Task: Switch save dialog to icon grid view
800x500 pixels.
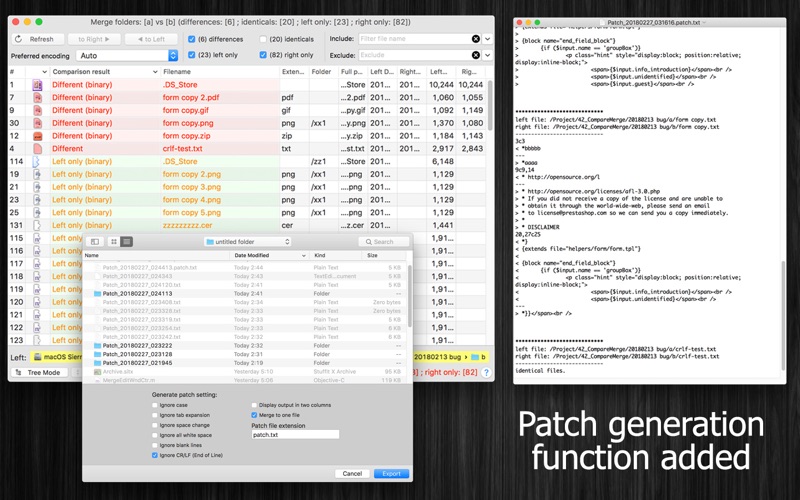Action: (x=114, y=241)
